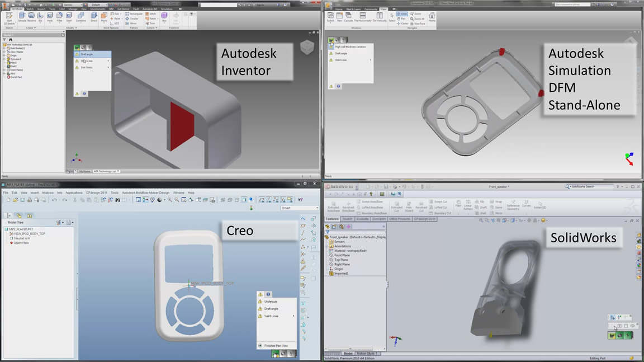Open Autodesk Moldflow Adviser Design menu

(x=145, y=192)
